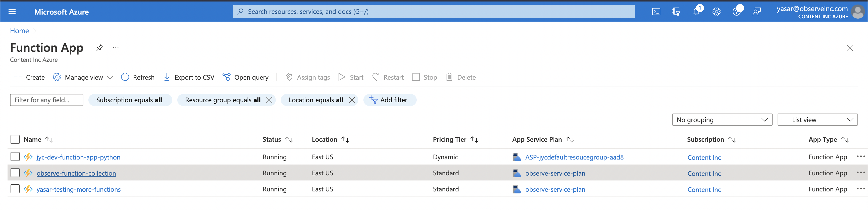
Task: Open the observe-function-collection link
Action: pyautogui.click(x=76, y=173)
